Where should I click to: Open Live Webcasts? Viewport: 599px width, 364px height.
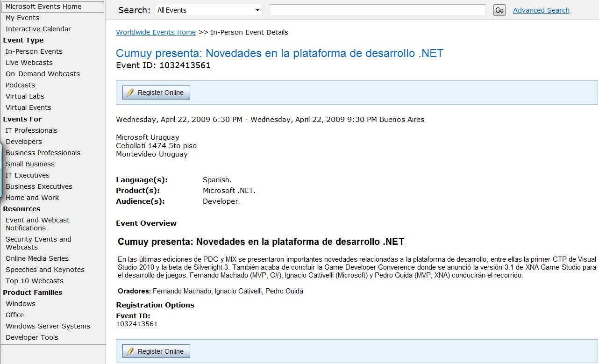tap(29, 63)
